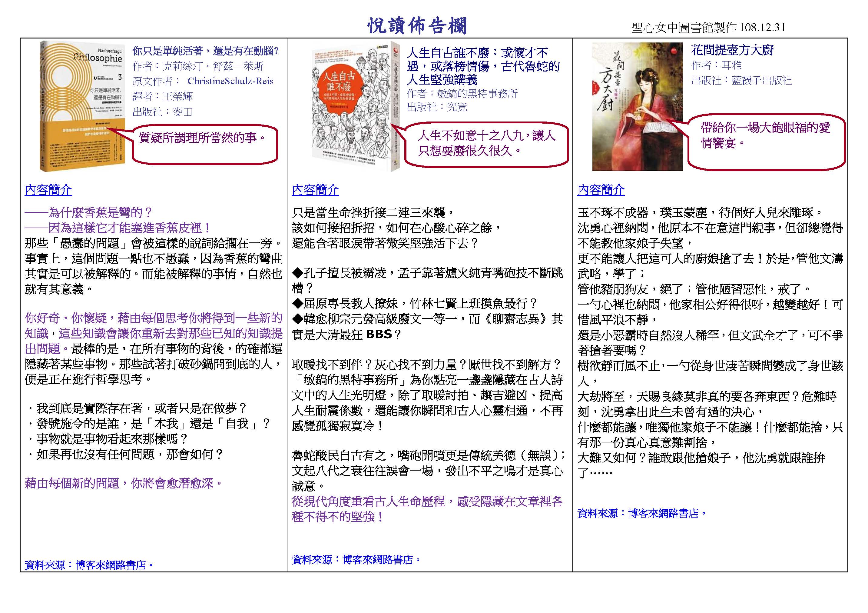Screen dimensions: 868x613
Task: Click the speech bubble 帶給你一場大飽眼福的愛情饗宴
Action: click(x=766, y=142)
